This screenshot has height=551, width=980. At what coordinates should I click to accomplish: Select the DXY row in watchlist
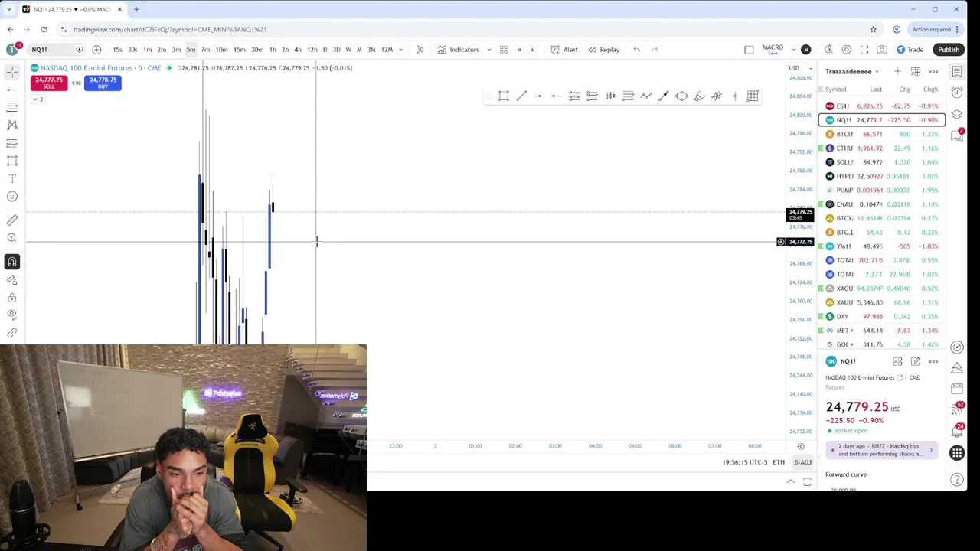(882, 316)
